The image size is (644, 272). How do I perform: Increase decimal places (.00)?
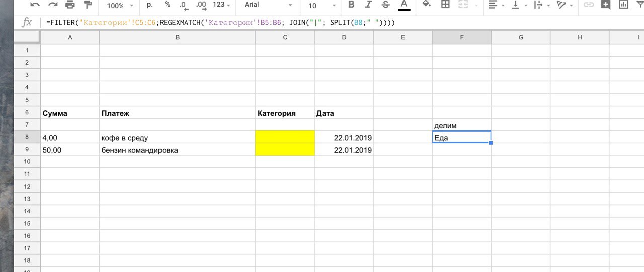[x=201, y=5]
